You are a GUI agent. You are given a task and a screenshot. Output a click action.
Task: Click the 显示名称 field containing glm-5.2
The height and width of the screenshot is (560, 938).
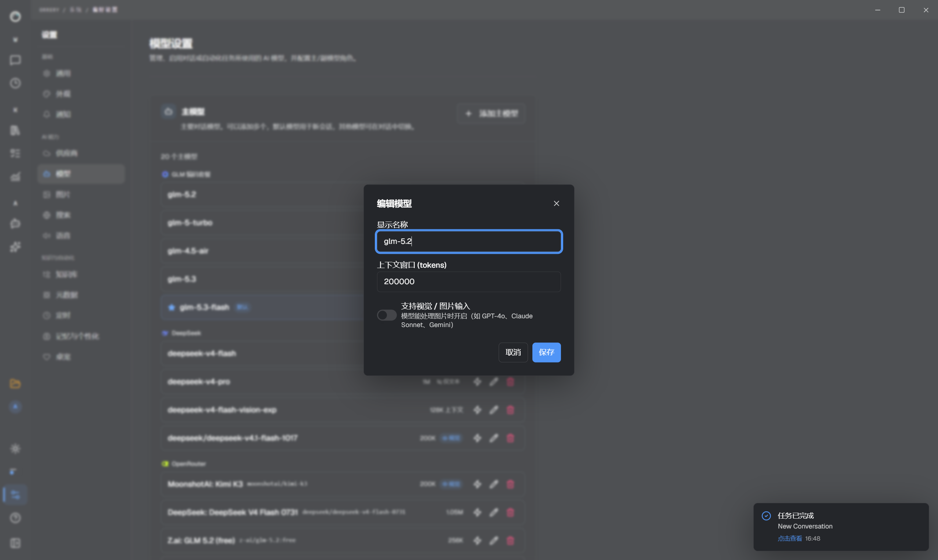469,241
